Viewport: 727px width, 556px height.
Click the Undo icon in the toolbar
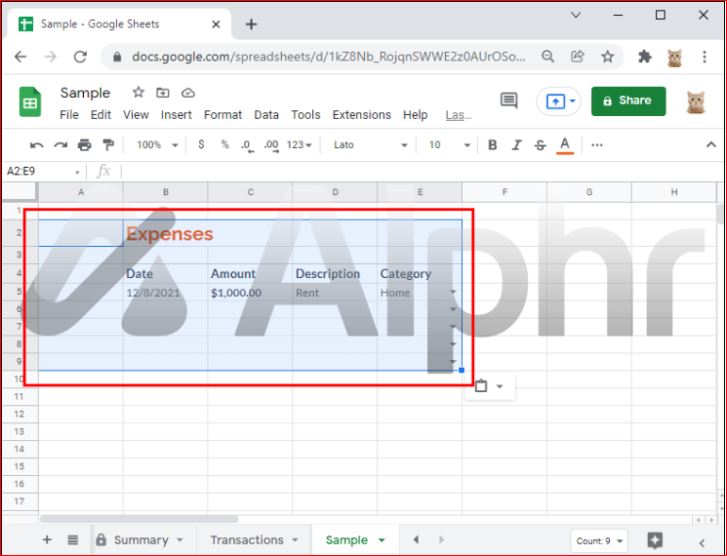tap(37, 145)
